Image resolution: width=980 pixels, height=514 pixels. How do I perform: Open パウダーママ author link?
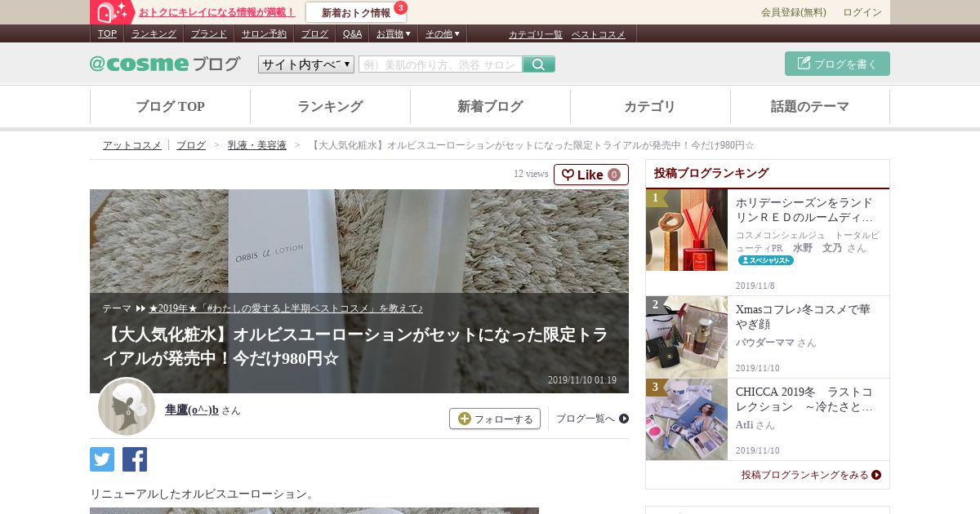[x=764, y=343]
